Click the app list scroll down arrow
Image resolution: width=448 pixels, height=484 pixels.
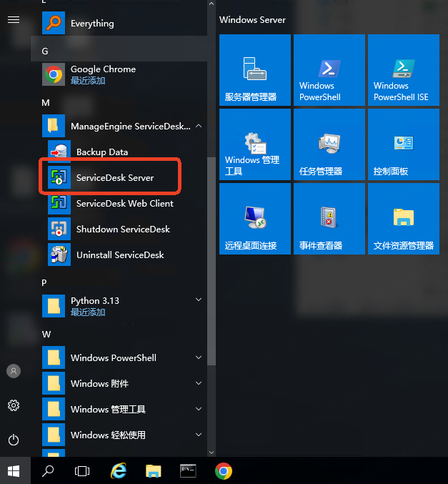pyautogui.click(x=211, y=453)
